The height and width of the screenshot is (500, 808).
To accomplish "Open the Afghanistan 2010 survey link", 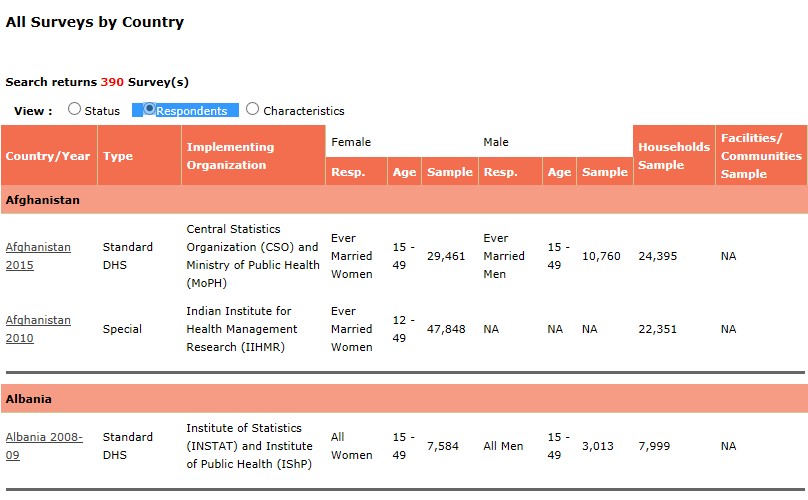I will (38, 329).
